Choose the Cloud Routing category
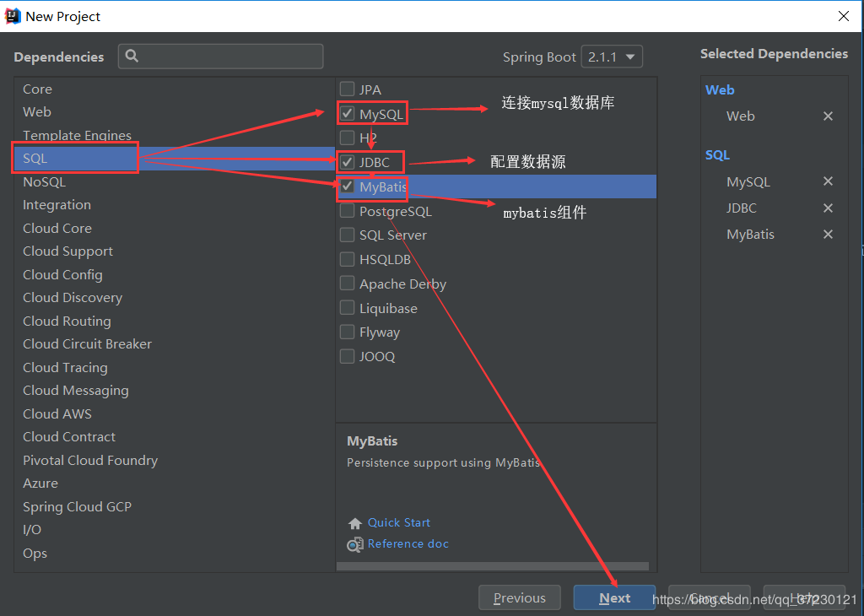 coord(174,321)
